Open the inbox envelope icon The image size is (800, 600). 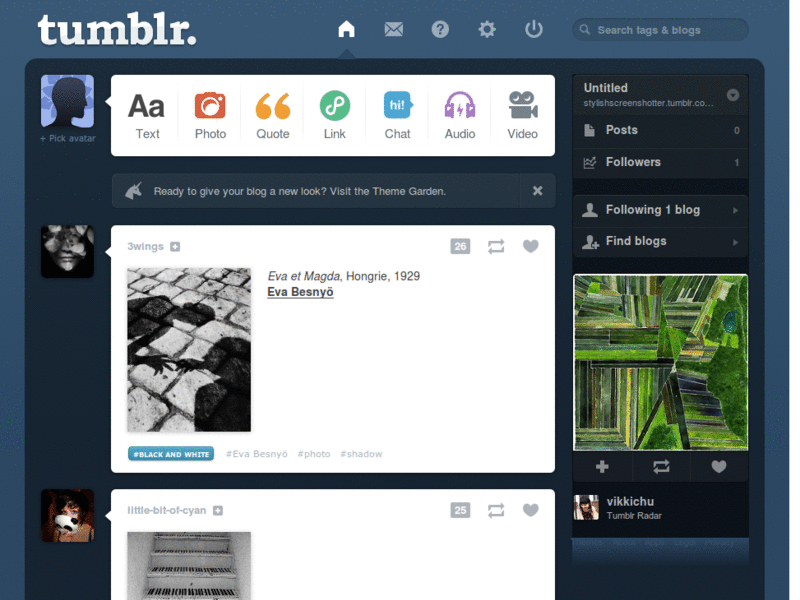point(393,29)
